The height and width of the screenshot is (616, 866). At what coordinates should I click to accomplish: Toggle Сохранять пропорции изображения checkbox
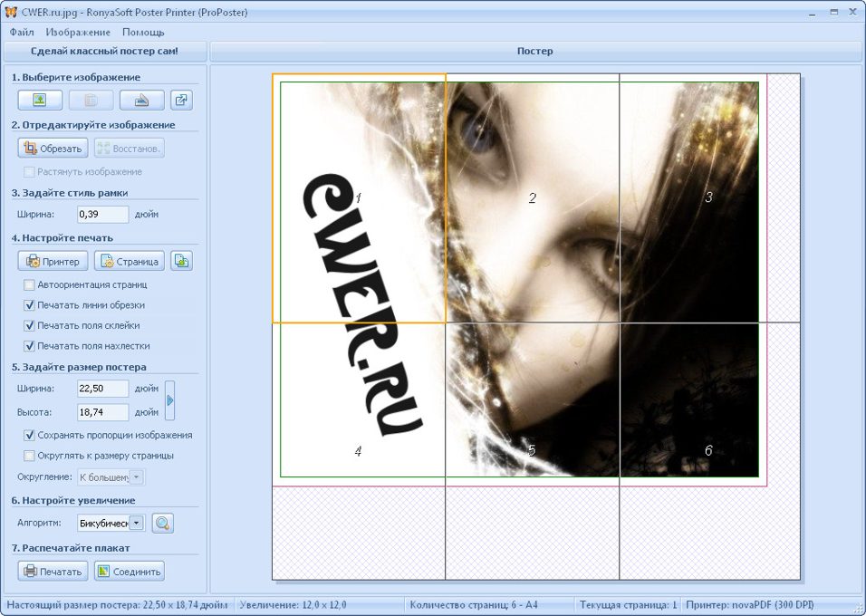pyautogui.click(x=30, y=435)
